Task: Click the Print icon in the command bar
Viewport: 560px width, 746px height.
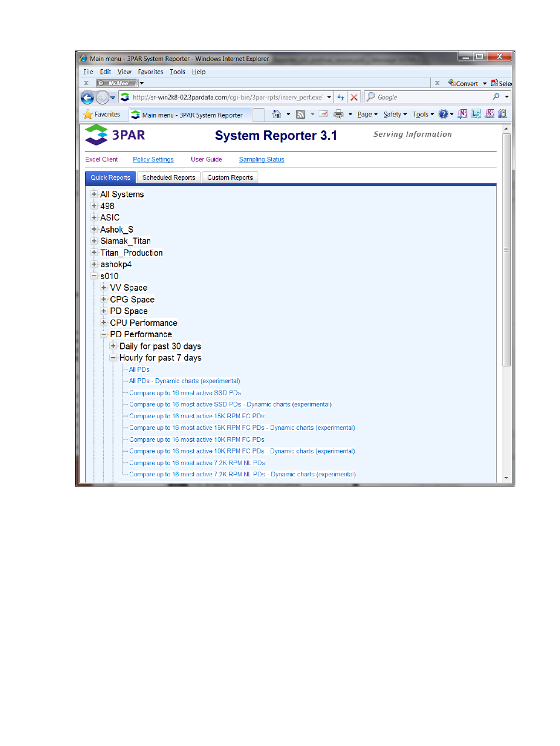Action: tap(338, 115)
